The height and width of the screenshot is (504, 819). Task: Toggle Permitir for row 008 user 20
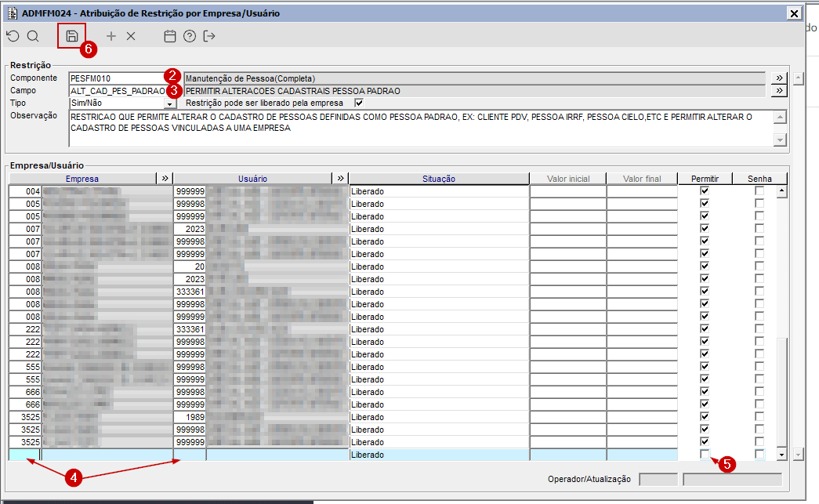coord(705,267)
